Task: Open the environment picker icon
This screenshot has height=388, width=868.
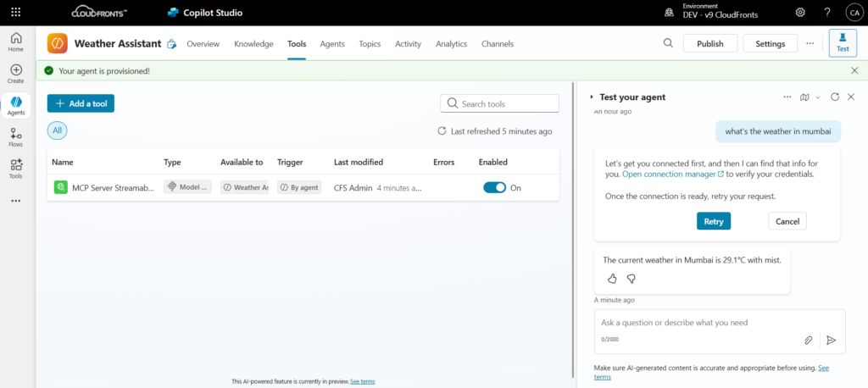Action: click(670, 12)
